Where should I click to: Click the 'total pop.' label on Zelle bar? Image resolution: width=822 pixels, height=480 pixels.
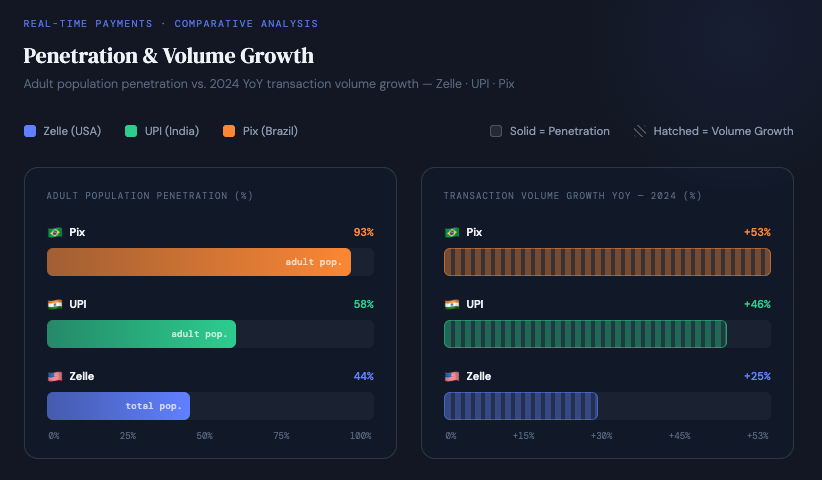click(154, 406)
